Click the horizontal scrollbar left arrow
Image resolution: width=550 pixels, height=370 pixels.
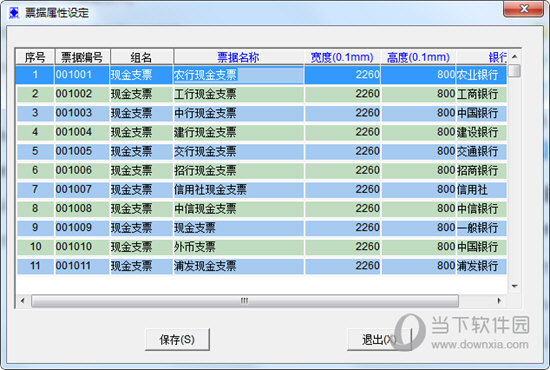23,301
